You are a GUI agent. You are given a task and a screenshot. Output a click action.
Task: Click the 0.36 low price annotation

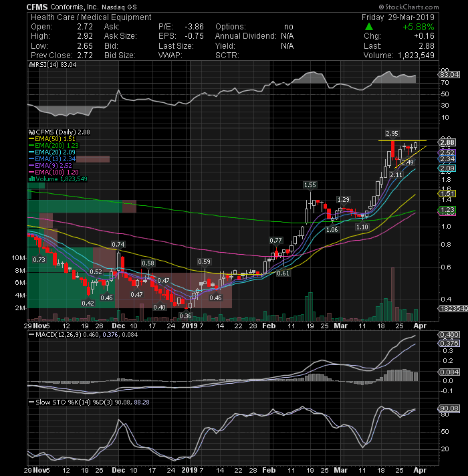(185, 316)
